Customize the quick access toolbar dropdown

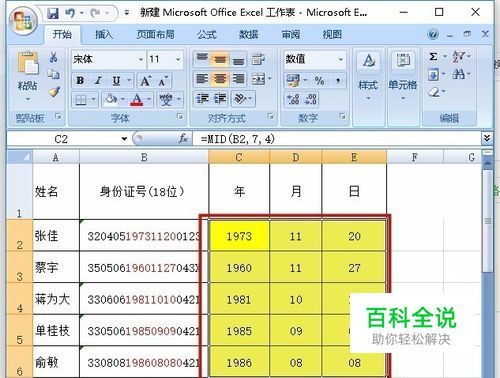point(127,13)
